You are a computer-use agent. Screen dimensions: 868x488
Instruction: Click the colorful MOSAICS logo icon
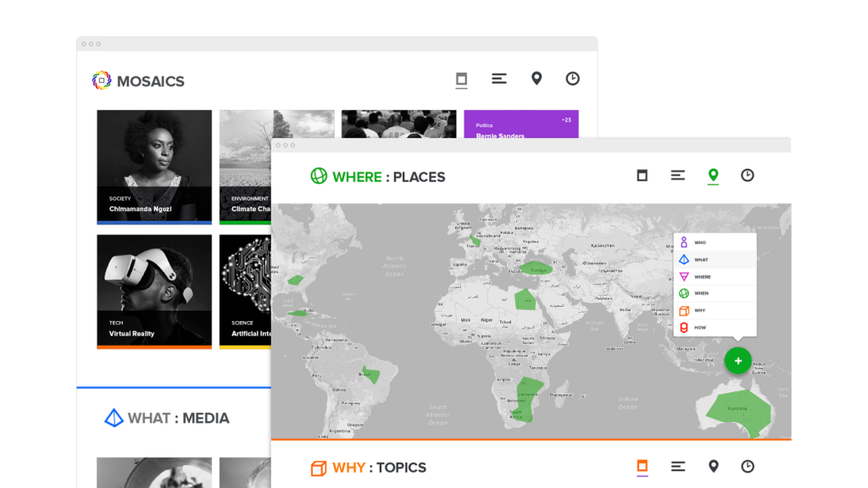[x=102, y=80]
